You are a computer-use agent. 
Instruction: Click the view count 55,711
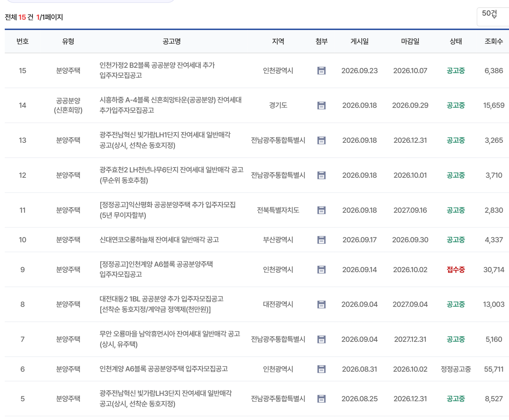(494, 369)
